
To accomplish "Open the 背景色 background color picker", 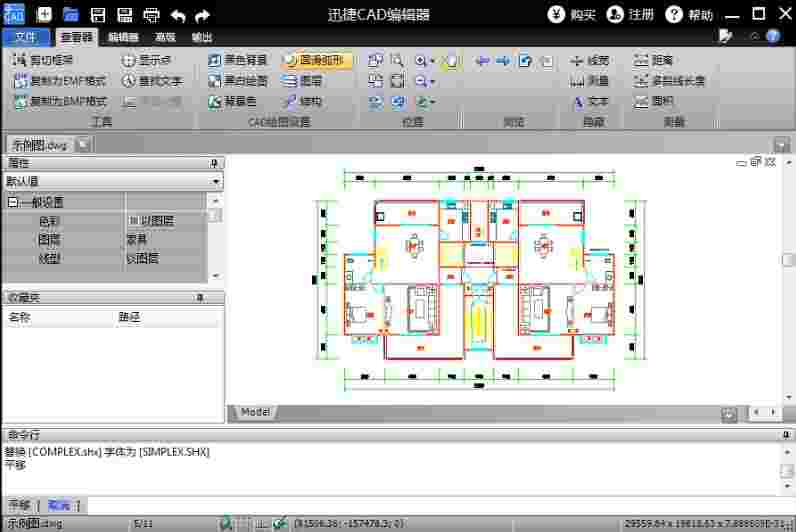I will coord(233,102).
